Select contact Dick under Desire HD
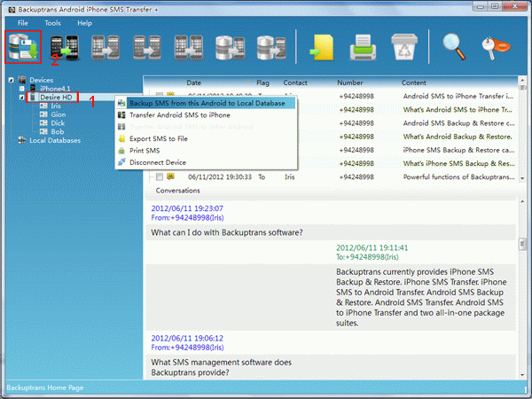532x399 pixels. tap(58, 123)
